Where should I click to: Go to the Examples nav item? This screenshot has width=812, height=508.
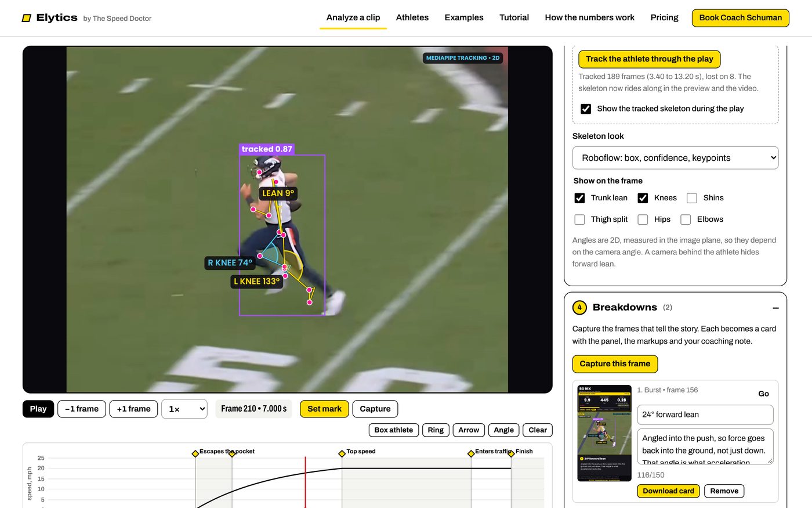[x=464, y=17]
